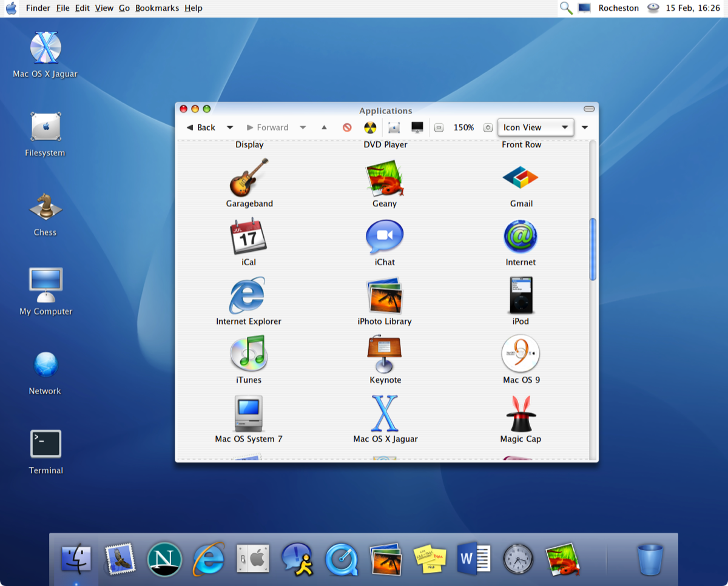This screenshot has width=728, height=586.
Task: Expand the toolbar overflow arrow
Action: (x=585, y=127)
